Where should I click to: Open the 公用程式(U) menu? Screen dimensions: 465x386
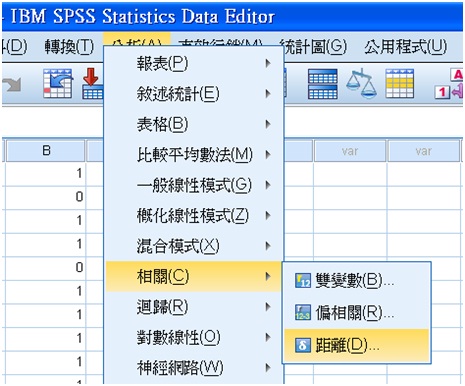(405, 46)
